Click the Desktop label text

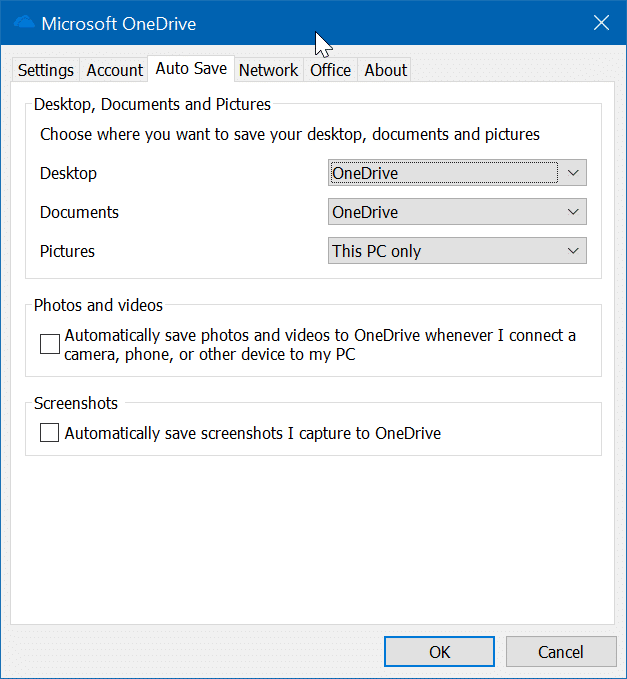[68, 173]
